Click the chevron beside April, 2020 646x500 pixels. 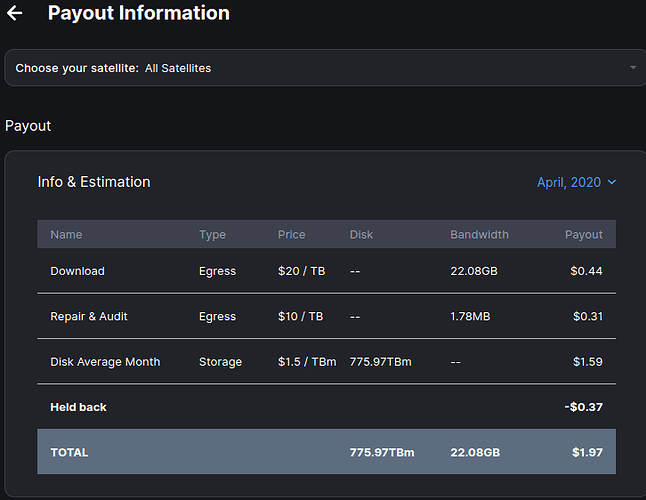[x=612, y=182]
